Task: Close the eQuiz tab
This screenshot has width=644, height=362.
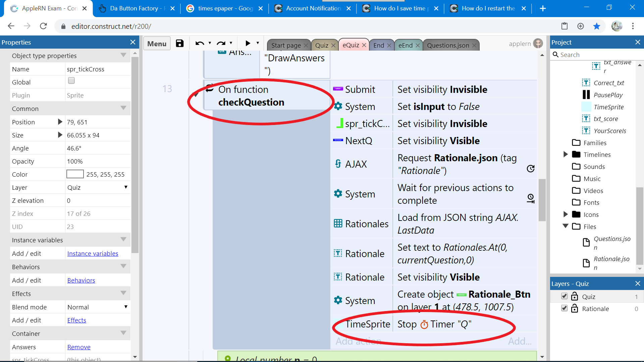Action: click(364, 45)
